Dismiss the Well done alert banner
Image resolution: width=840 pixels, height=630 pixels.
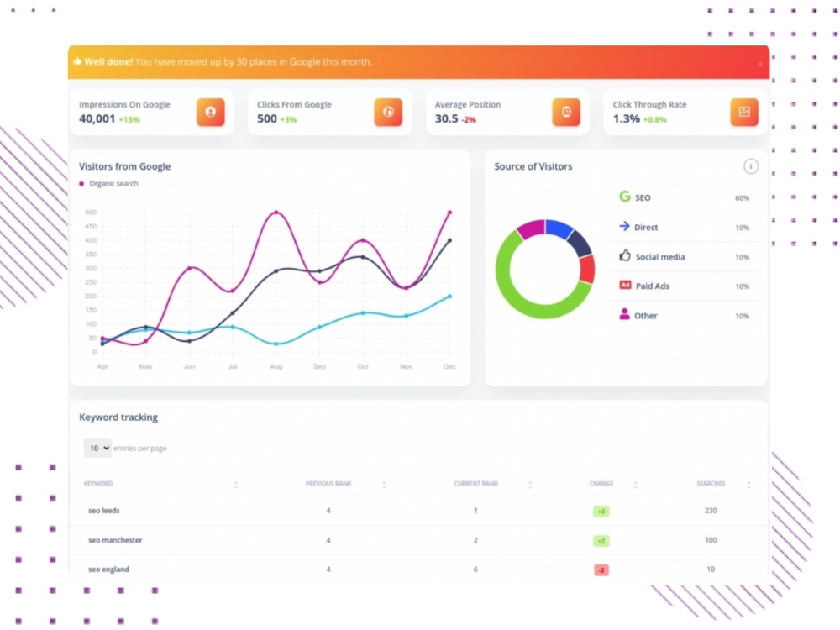[x=759, y=64]
